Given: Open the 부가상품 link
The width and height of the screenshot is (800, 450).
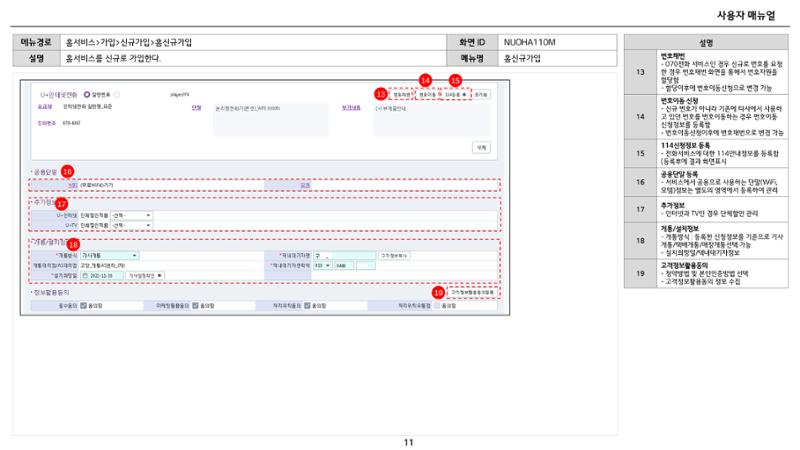Looking at the screenshot, I should pos(351,108).
